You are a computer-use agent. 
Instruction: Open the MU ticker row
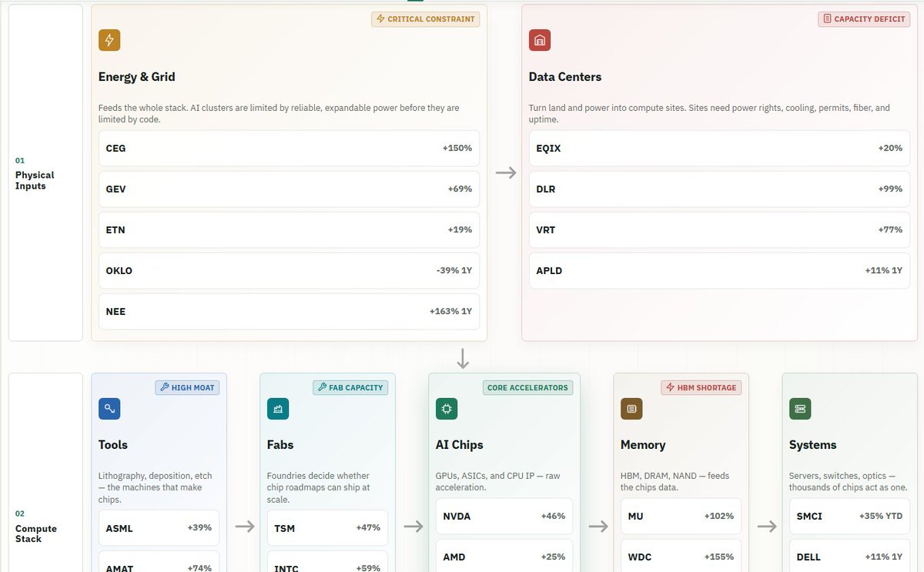(x=681, y=516)
